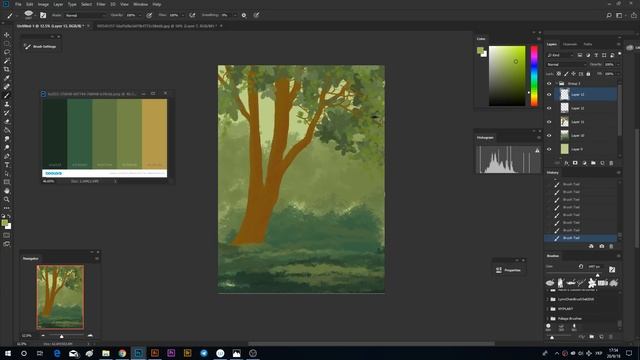Screen dimensions: 640x360
Task: Expand the MYPLANT brush folder
Action: [x=548, y=309]
